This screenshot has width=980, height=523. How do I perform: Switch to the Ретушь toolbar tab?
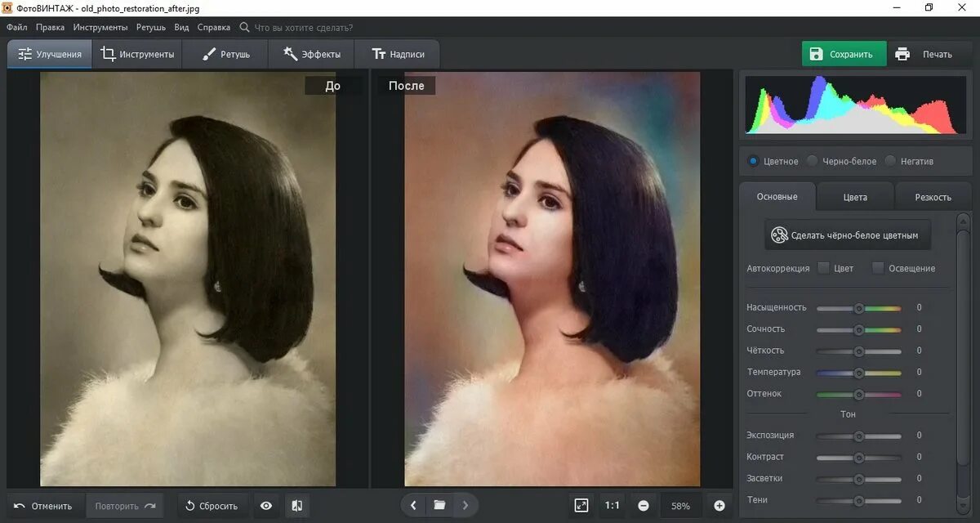(225, 54)
